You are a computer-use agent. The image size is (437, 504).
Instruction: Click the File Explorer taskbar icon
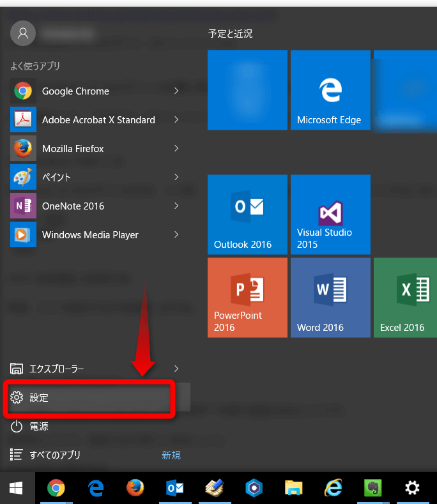point(293,489)
